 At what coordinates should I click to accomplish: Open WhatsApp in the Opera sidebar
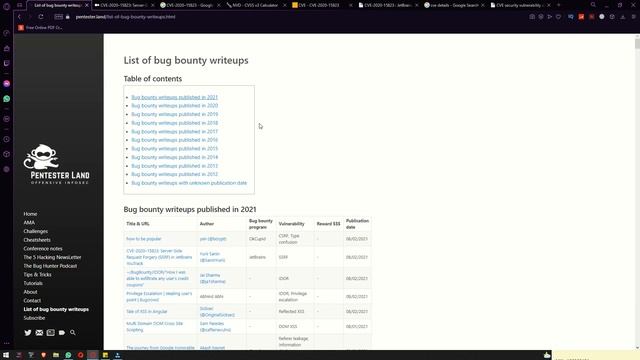pyautogui.click(x=7, y=99)
